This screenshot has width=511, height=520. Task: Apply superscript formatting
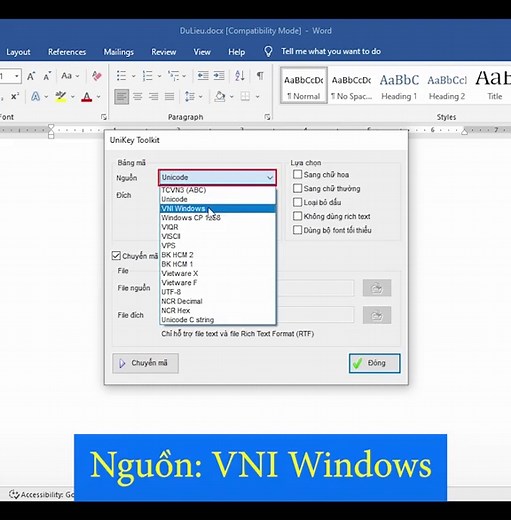[x=15, y=97]
